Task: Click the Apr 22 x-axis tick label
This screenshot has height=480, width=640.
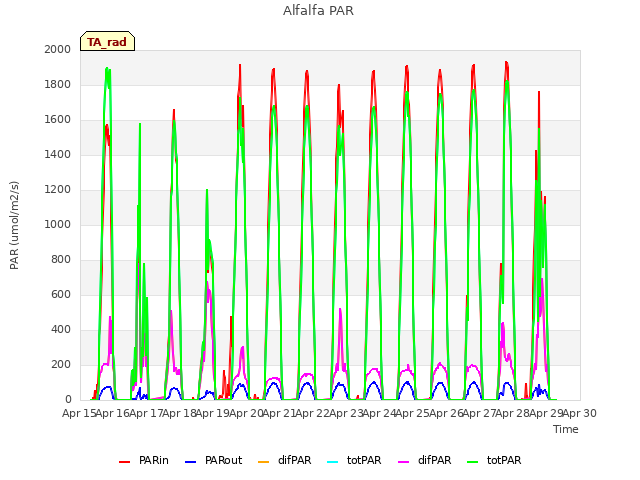Action: click(x=313, y=413)
